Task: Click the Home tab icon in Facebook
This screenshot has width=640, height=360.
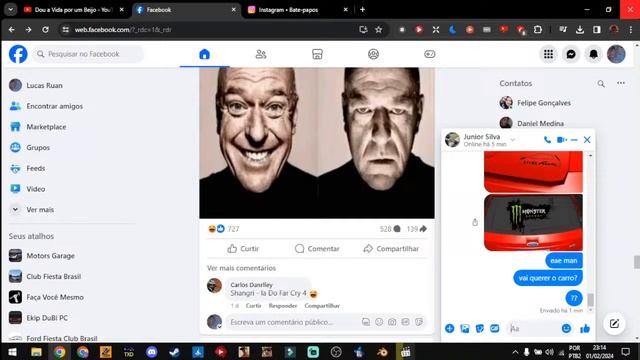Action: click(x=204, y=54)
